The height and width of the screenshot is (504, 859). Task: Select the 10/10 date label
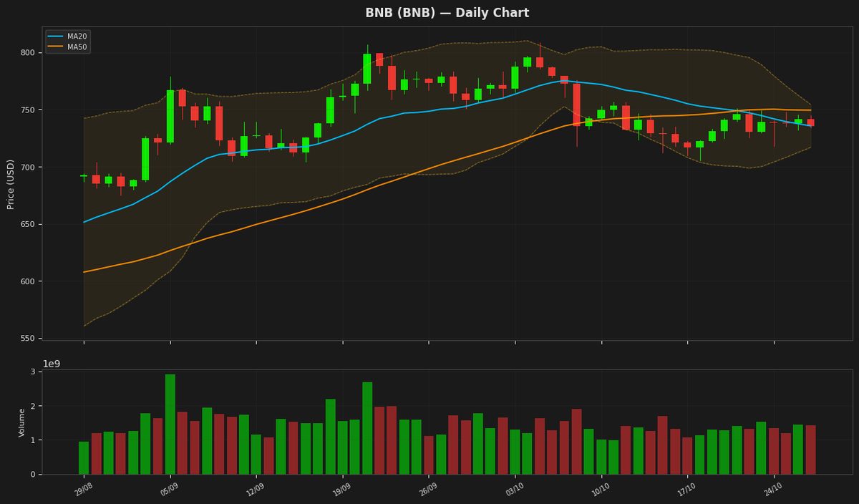click(x=601, y=489)
